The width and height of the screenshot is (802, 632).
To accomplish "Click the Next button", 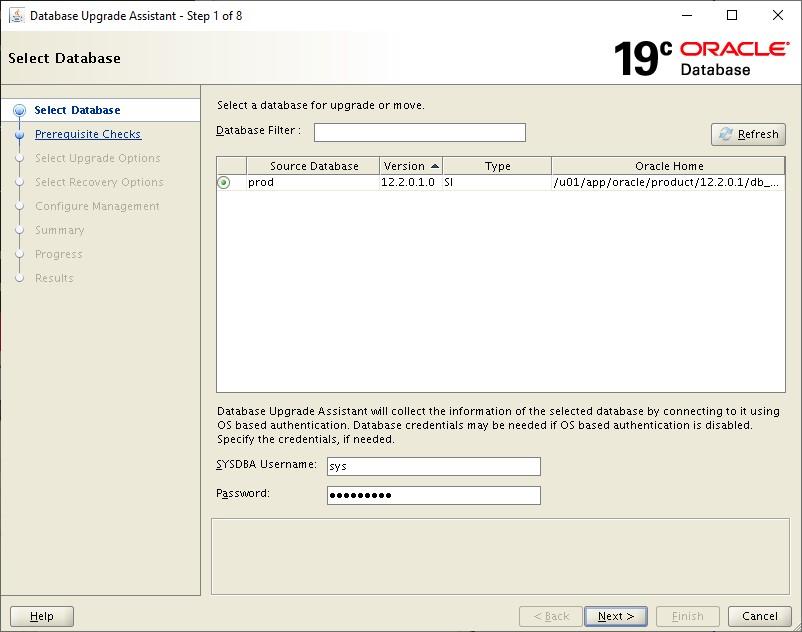I will [x=615, y=616].
